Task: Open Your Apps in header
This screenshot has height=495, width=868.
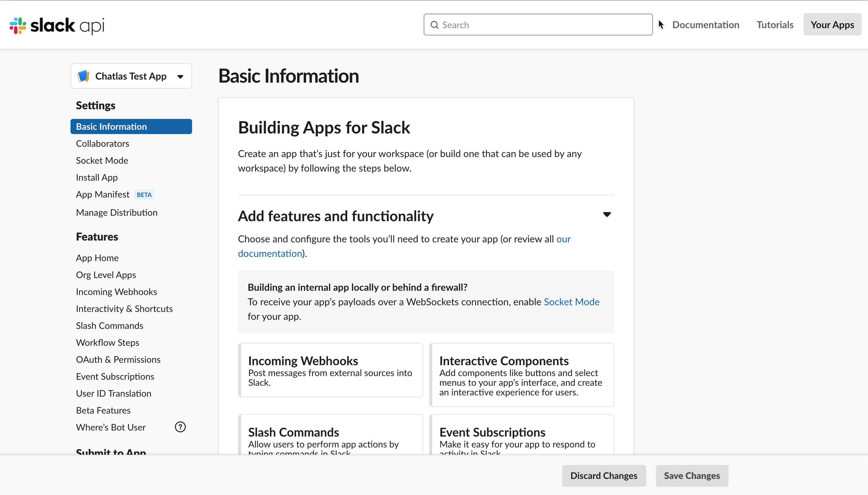Action: click(x=832, y=25)
